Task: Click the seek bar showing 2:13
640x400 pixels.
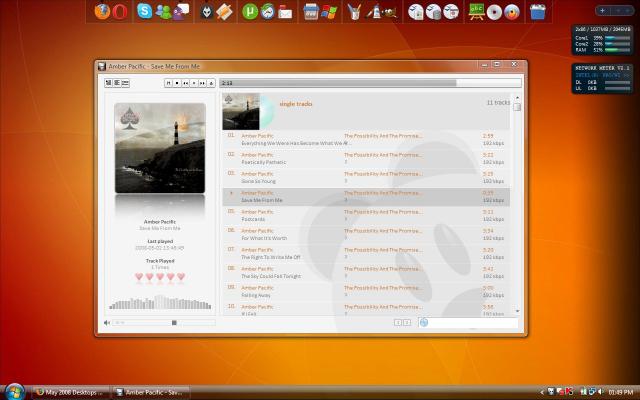Action: click(x=370, y=83)
